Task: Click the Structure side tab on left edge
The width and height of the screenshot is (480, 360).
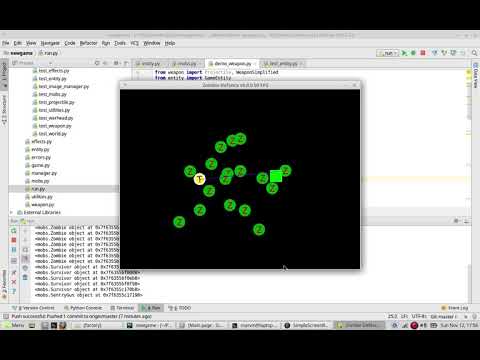Action: [x=4, y=111]
